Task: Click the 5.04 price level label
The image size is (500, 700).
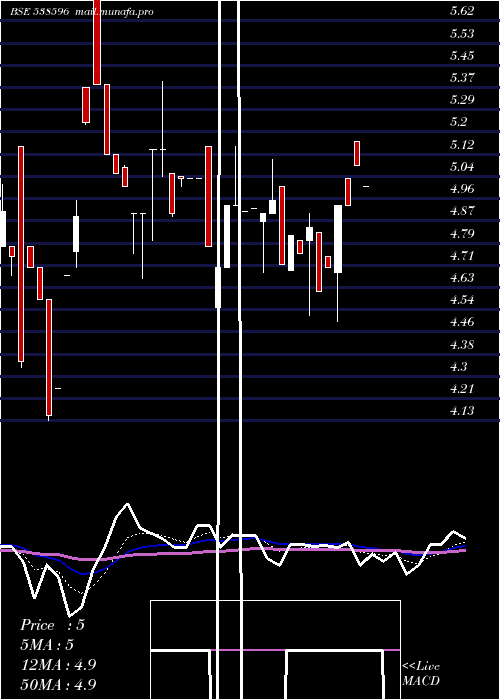Action: 462,167
